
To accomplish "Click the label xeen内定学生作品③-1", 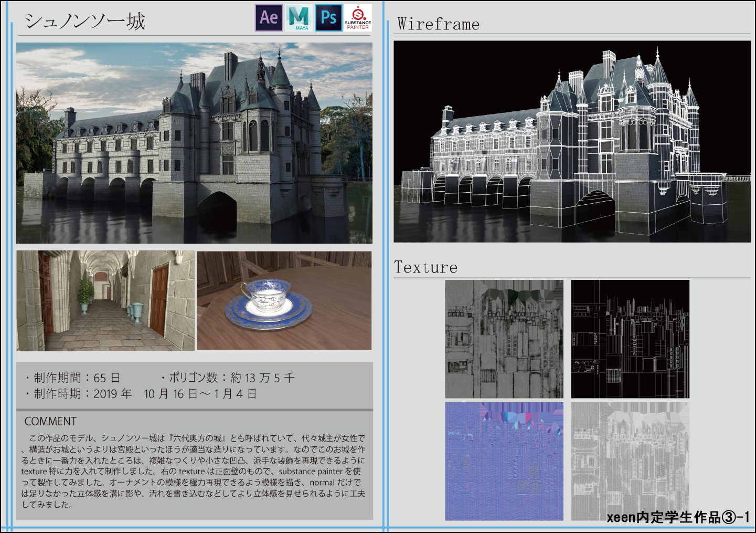I will pyautogui.click(x=678, y=518).
